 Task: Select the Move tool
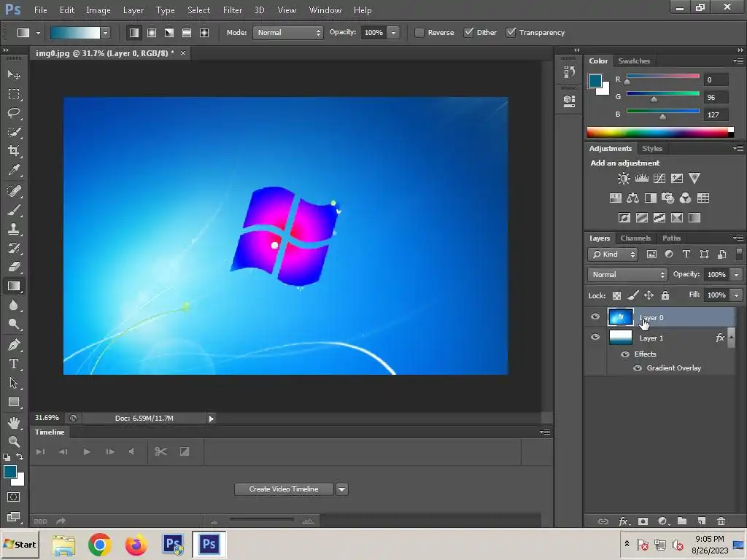click(x=14, y=75)
